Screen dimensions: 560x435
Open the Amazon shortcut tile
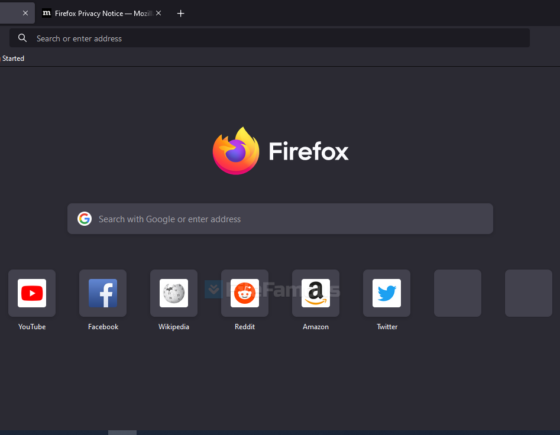point(316,293)
